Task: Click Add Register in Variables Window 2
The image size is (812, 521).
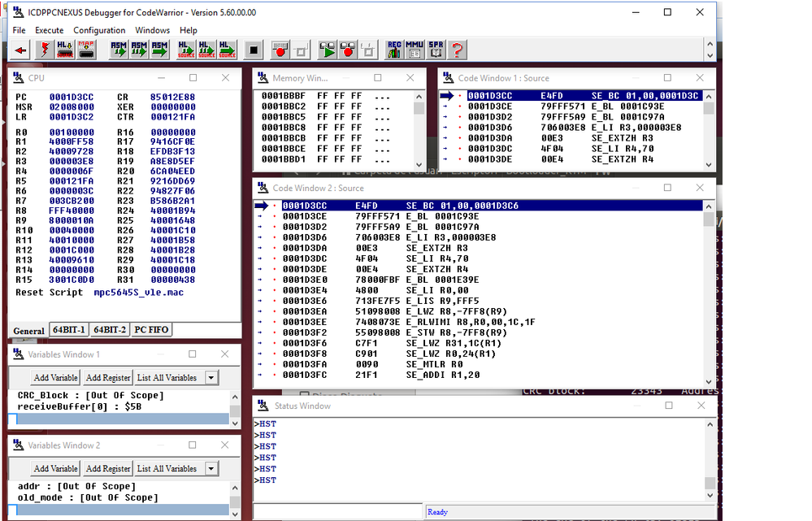Action: point(108,469)
